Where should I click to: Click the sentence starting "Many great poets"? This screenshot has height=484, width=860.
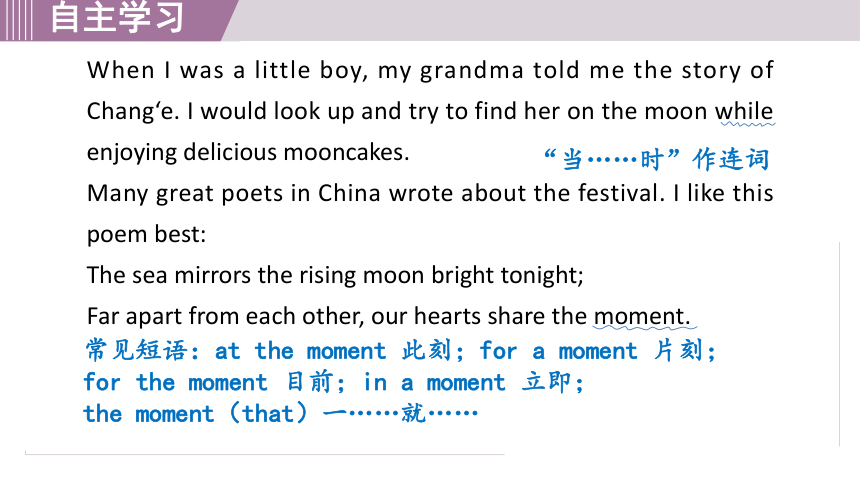click(x=430, y=193)
